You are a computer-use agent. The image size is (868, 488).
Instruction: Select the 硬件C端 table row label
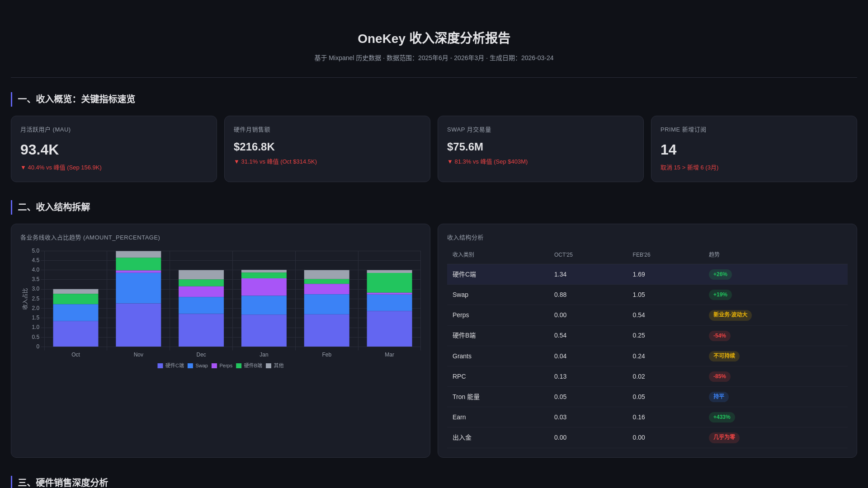pos(464,275)
